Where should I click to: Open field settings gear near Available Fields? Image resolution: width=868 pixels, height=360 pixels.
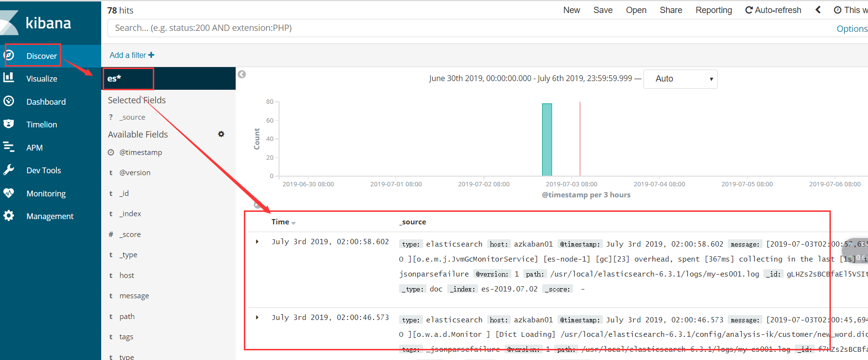pos(221,134)
